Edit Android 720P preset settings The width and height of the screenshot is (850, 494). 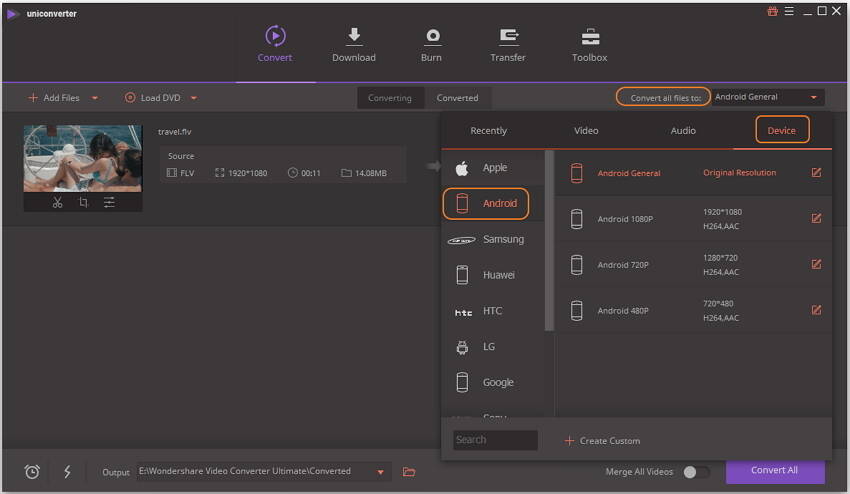[x=816, y=264]
